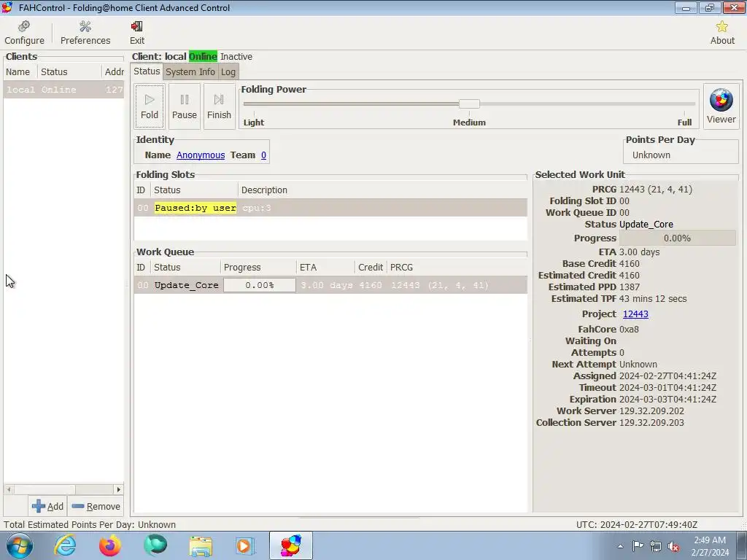This screenshot has height=560, width=747.
Task: Click the Collection Server address 129.32.209.203
Action: [651, 423]
